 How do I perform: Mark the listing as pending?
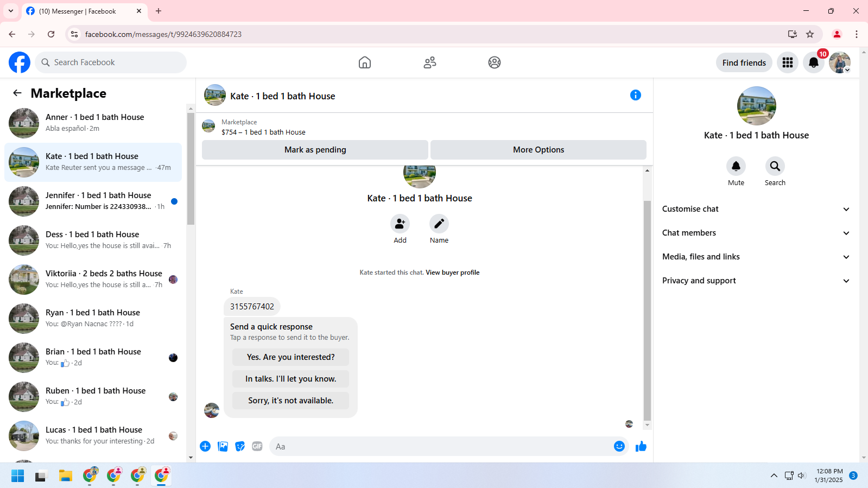click(x=315, y=150)
